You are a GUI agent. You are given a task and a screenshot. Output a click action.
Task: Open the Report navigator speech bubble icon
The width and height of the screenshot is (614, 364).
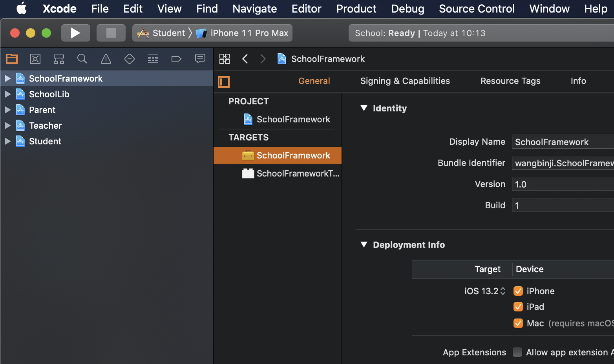tap(200, 59)
